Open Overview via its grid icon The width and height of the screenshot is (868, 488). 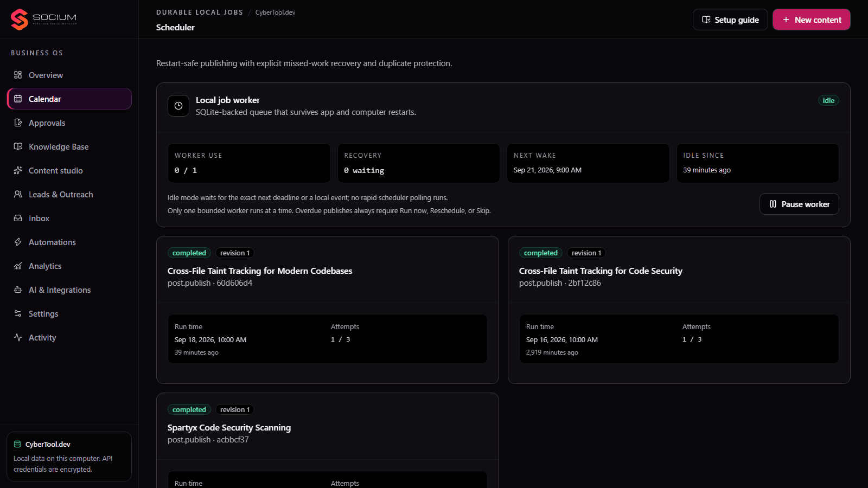[18, 75]
